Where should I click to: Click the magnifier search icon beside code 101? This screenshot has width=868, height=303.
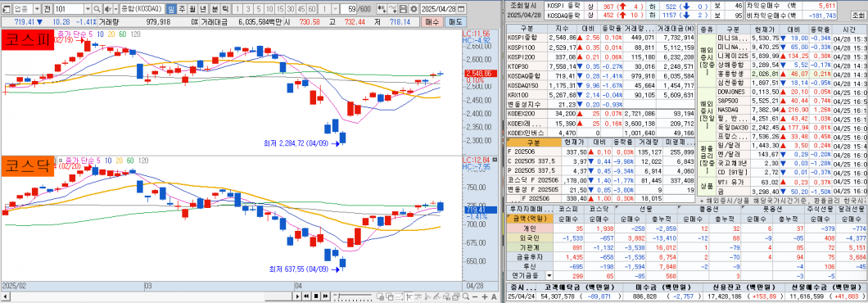click(x=97, y=9)
